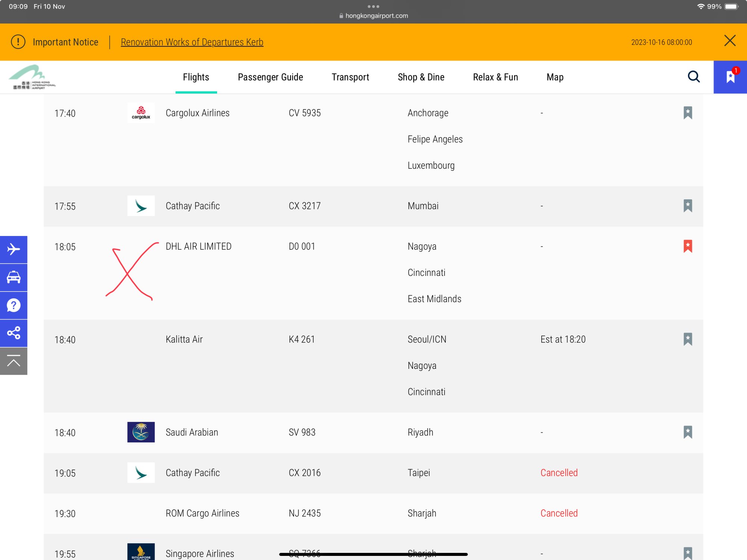Click the share sidebar icon
The height and width of the screenshot is (560, 747).
click(13, 333)
